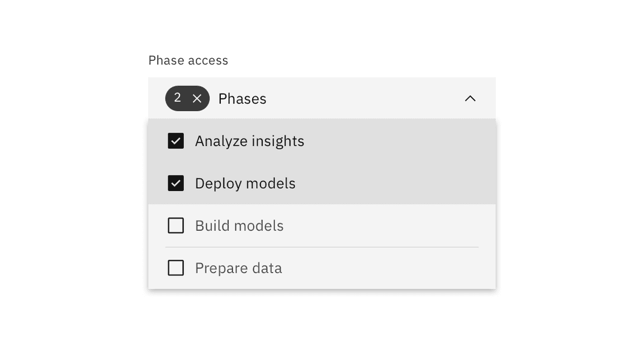644x362 pixels.
Task: Click blank space in Prepare data row
Action: coord(391,268)
